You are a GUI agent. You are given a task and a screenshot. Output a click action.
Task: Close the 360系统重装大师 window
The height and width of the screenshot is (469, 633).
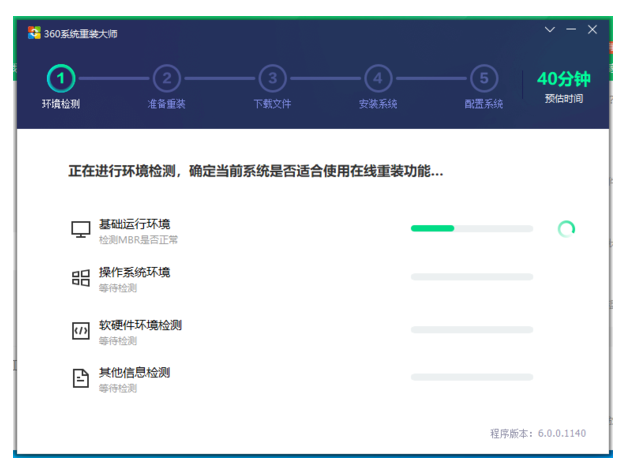click(593, 30)
